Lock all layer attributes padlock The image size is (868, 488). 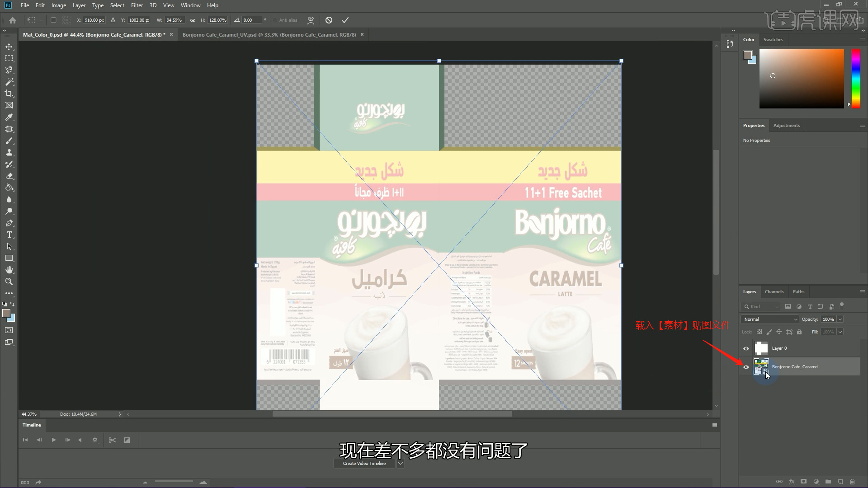[x=799, y=332]
